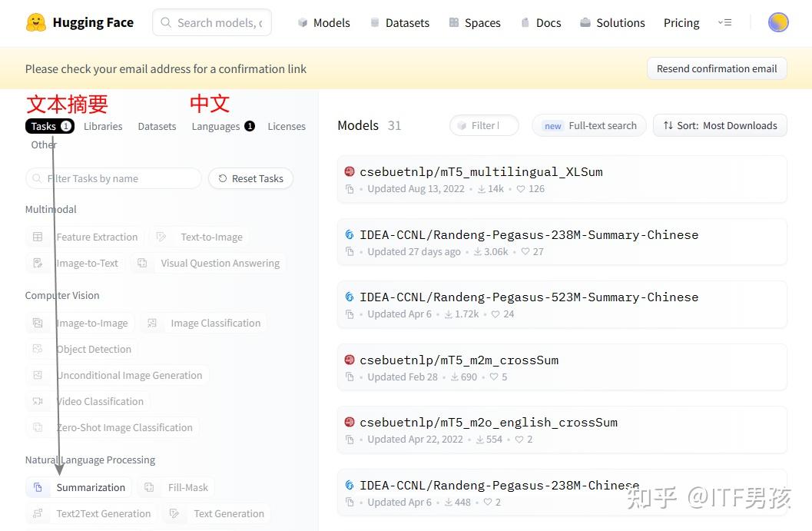Click the IDEA-CCNL avatar beside Randeng-Pegasus-238M-Summary-Chinese
The width and height of the screenshot is (812, 531).
coord(350,234)
